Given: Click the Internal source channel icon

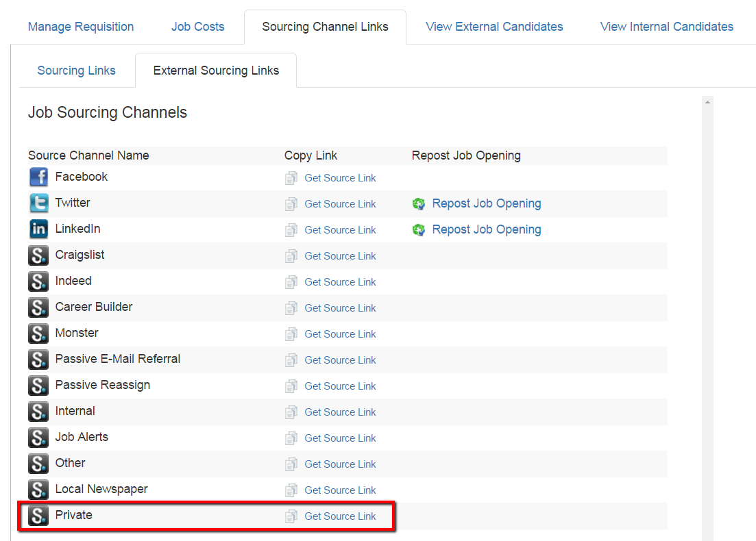Looking at the screenshot, I should [38, 412].
